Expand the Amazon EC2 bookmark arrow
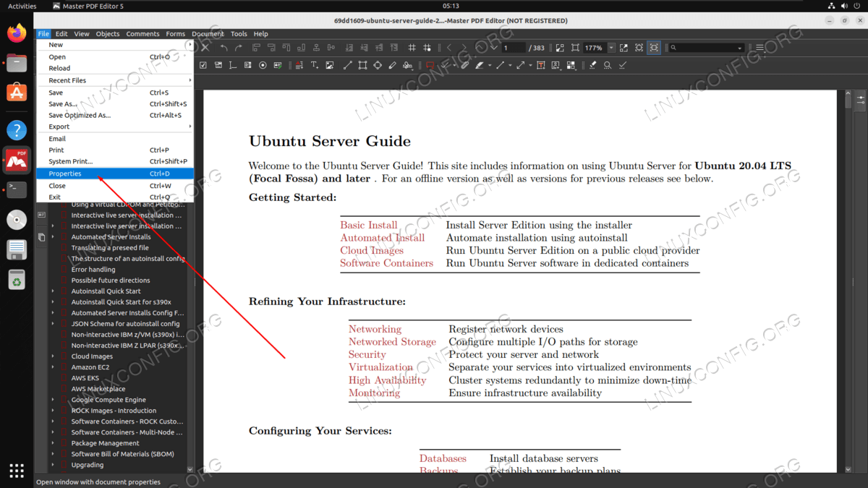Viewport: 868px width, 488px height. [53, 367]
